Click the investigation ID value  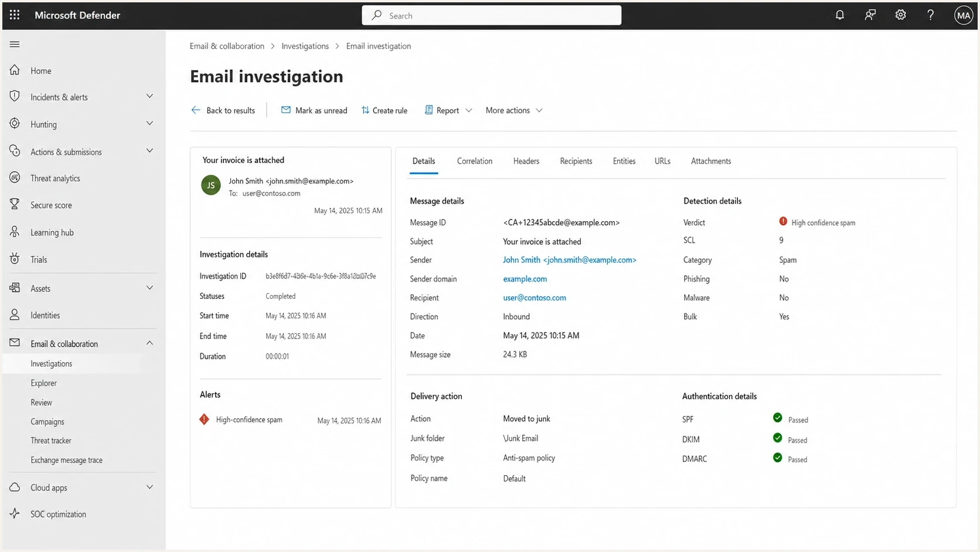(321, 276)
